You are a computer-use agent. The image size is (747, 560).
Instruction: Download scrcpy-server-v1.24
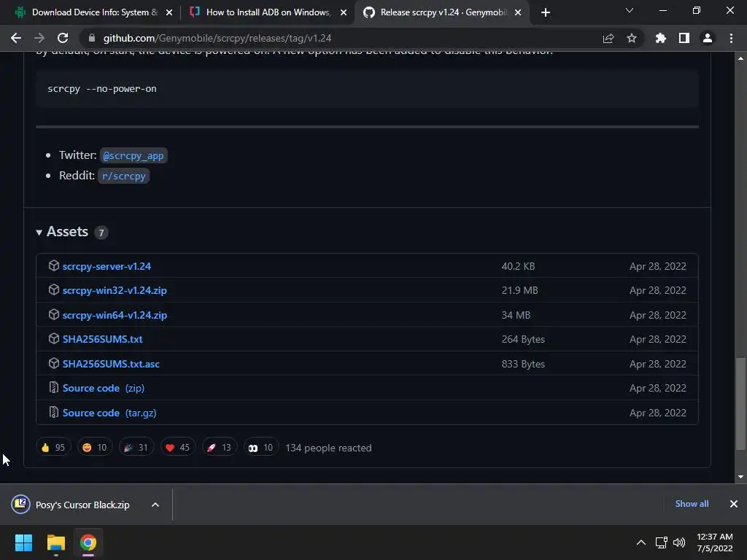pyautogui.click(x=107, y=266)
